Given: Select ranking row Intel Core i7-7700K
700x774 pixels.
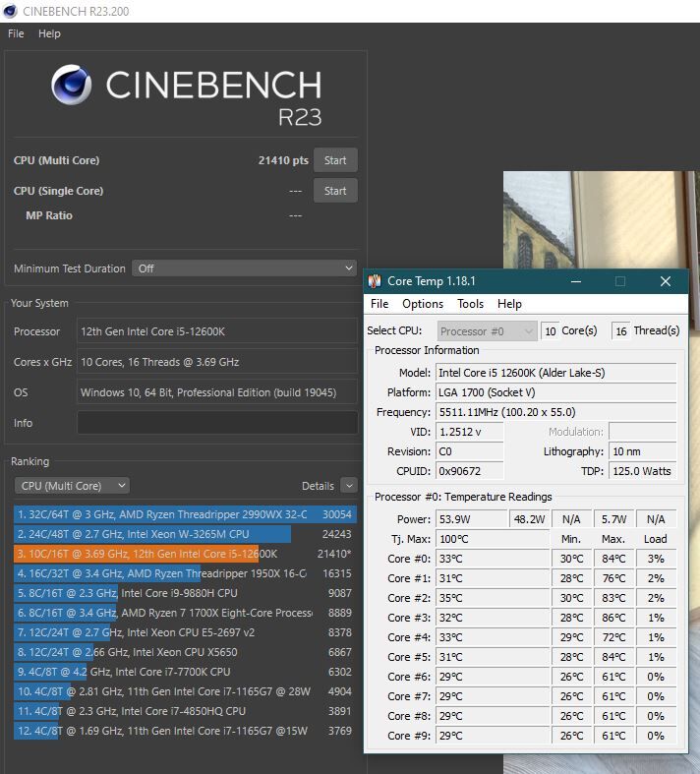Looking at the screenshot, I should tap(185, 672).
